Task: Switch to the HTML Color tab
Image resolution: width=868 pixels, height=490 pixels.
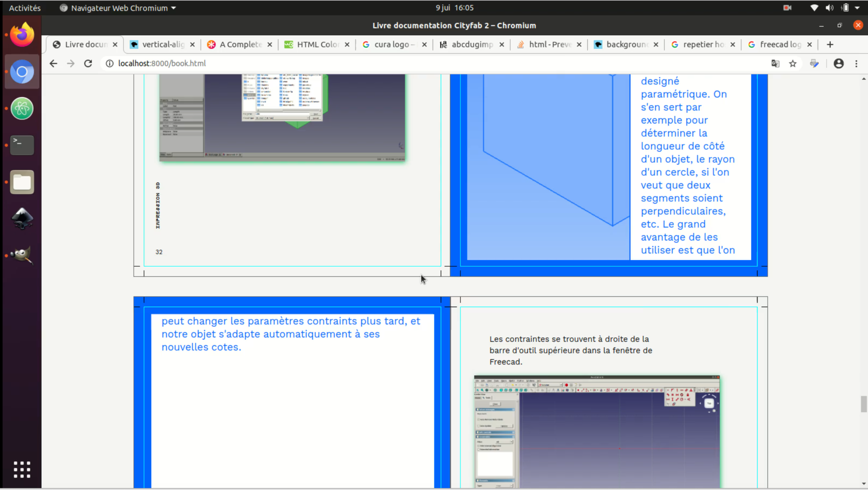Action: point(317,44)
